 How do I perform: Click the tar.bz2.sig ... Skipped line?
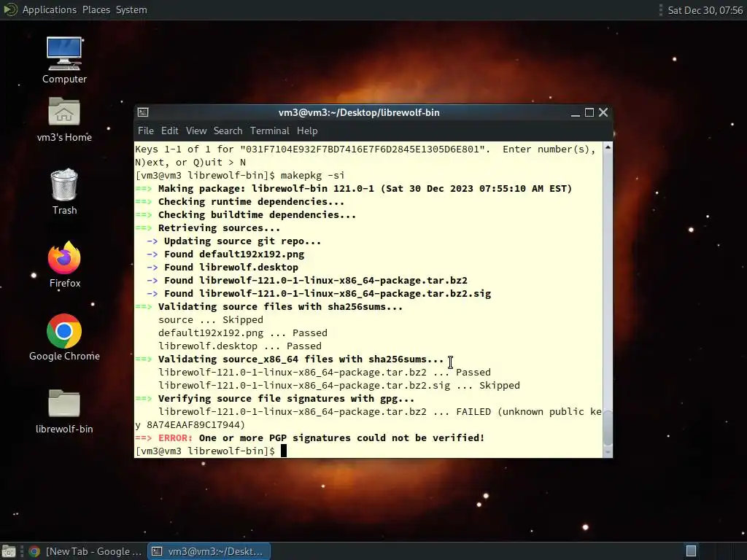[x=338, y=385]
